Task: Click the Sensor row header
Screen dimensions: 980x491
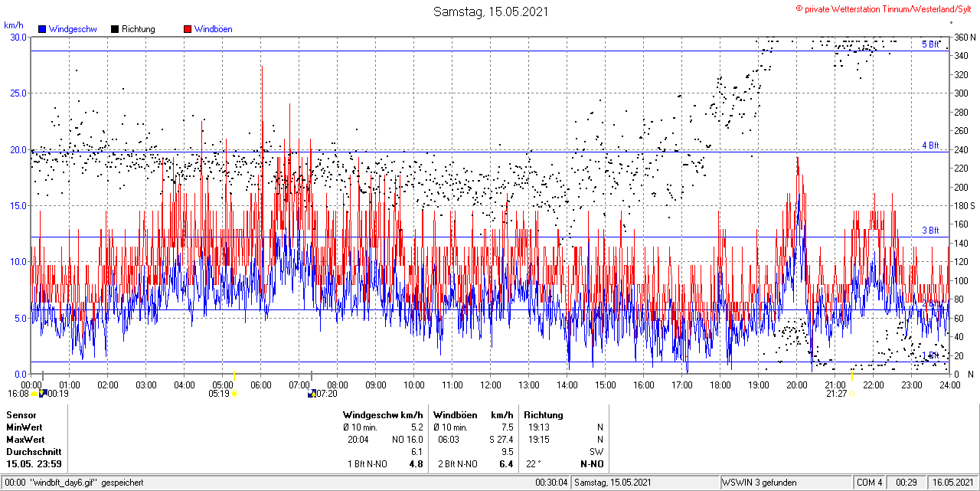Action: pos(21,415)
